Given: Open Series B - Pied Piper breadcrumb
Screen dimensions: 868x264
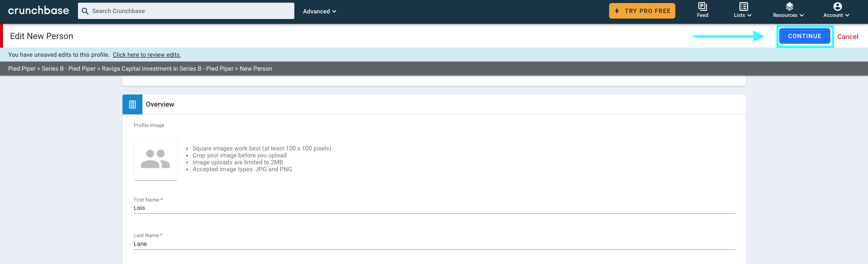Looking at the screenshot, I should (x=69, y=68).
